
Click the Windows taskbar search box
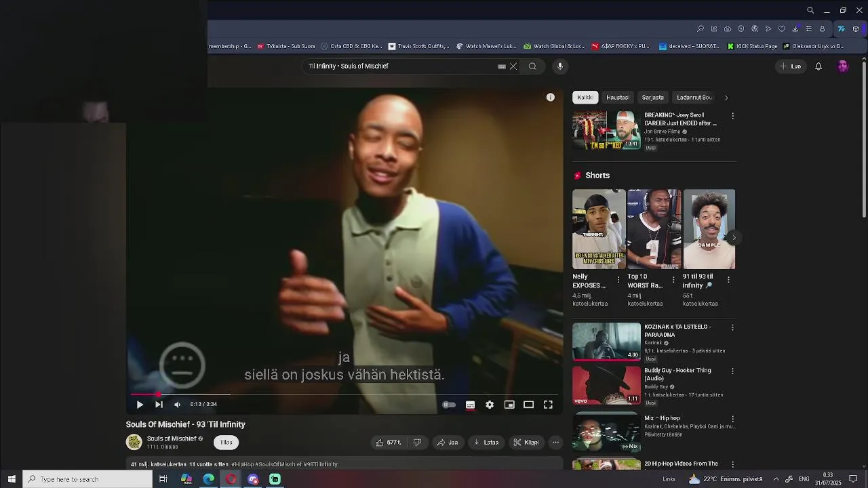point(88,479)
